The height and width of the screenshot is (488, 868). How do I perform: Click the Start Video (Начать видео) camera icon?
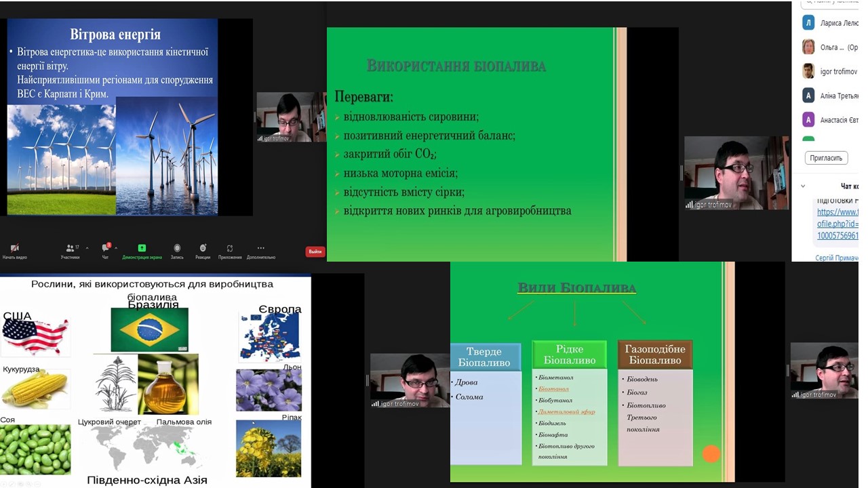point(14,248)
